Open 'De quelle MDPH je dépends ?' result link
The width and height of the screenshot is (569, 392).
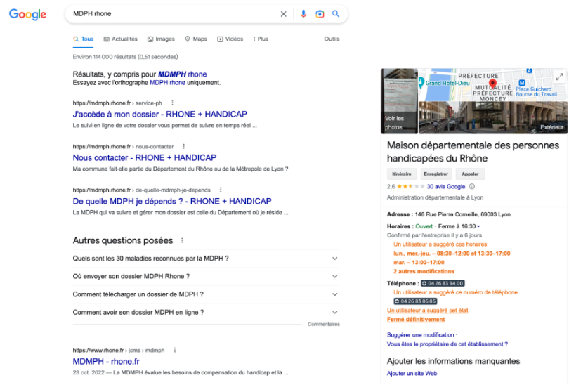[x=172, y=202]
